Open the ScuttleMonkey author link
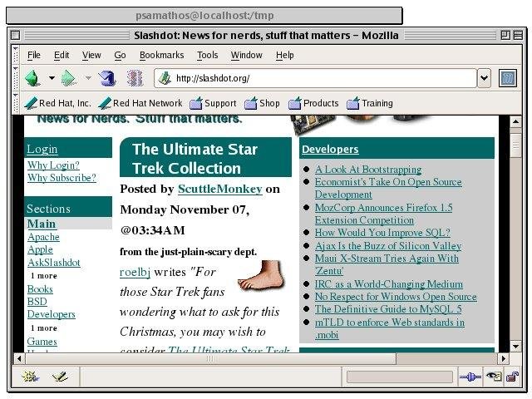The height and width of the screenshot is (399, 532). [220, 189]
